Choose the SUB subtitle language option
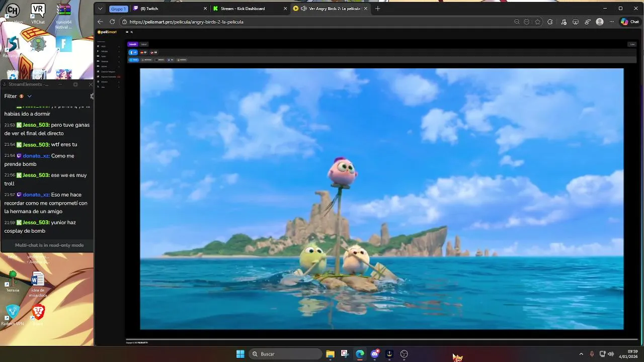This screenshot has height=362, width=644. (154, 52)
